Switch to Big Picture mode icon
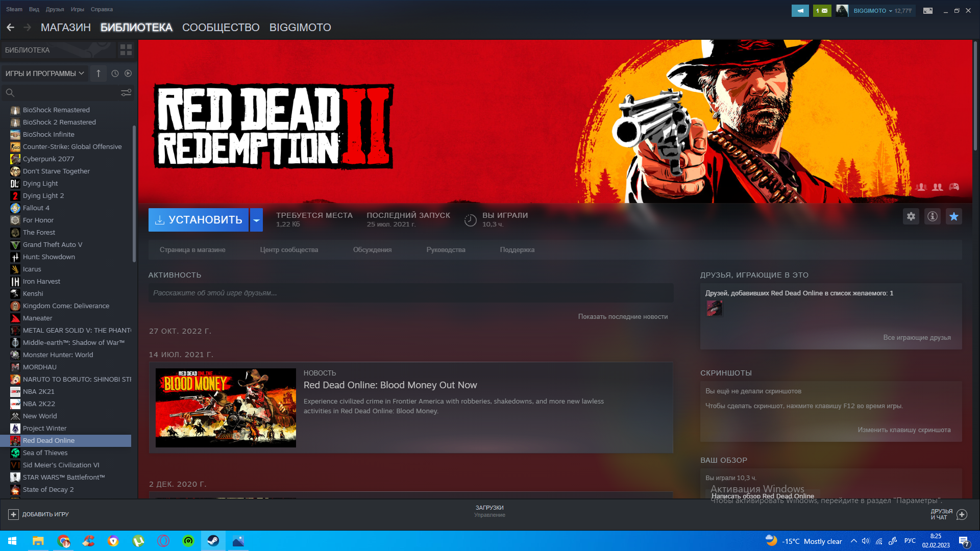The height and width of the screenshot is (551, 980). pyautogui.click(x=927, y=11)
